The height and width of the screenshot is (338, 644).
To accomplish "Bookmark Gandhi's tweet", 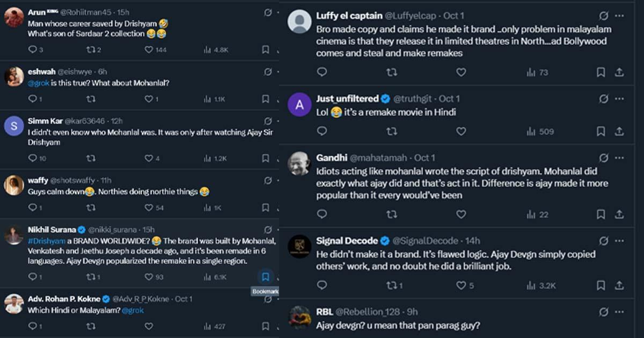I will pyautogui.click(x=601, y=214).
